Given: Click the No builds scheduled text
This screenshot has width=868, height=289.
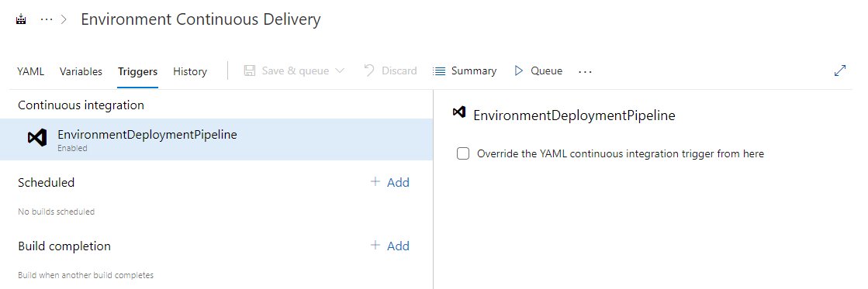Looking at the screenshot, I should point(56,212).
